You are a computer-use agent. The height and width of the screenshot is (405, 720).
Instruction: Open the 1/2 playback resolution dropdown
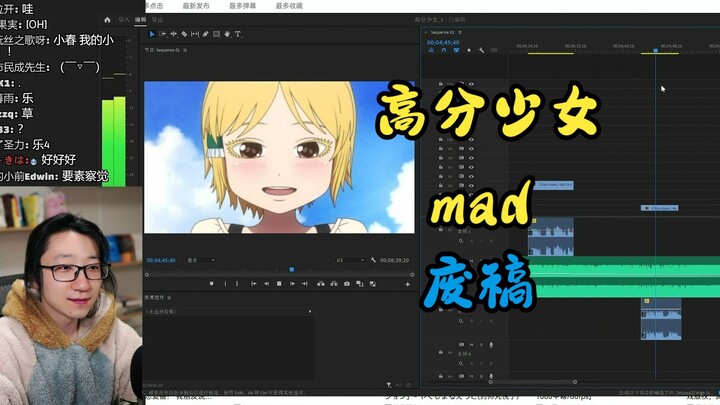[350, 260]
